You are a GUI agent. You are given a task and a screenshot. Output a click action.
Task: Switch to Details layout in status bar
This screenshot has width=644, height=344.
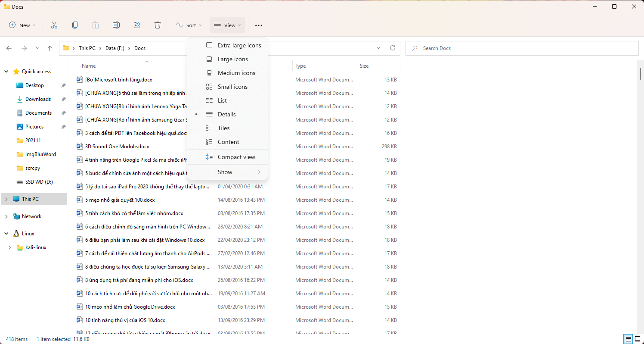pos(628,339)
